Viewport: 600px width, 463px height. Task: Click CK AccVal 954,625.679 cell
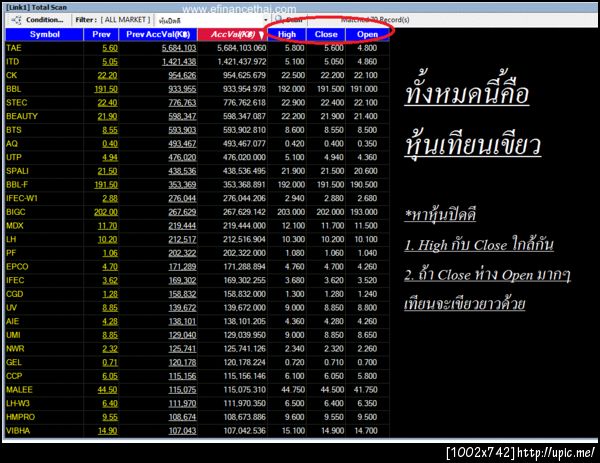point(245,75)
